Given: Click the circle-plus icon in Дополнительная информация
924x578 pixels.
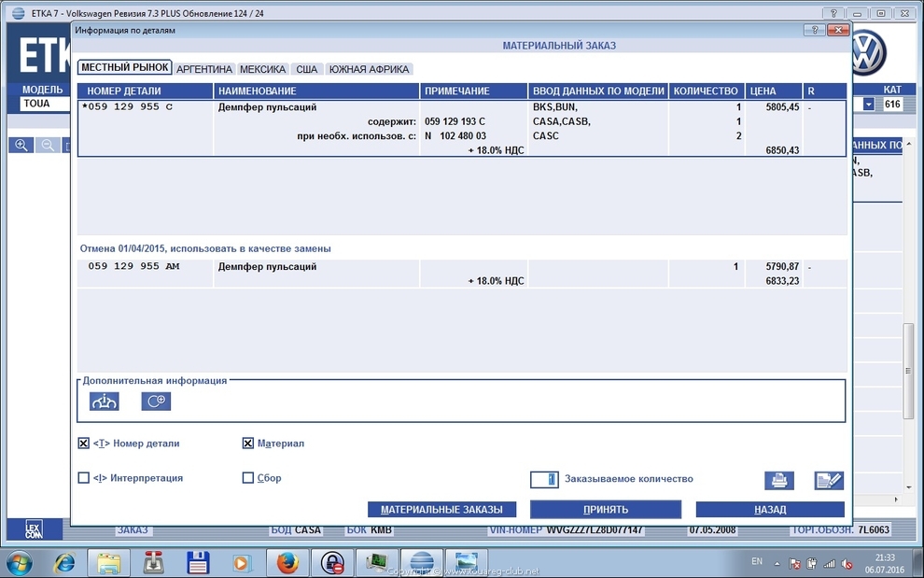Looking at the screenshot, I should coord(156,402).
